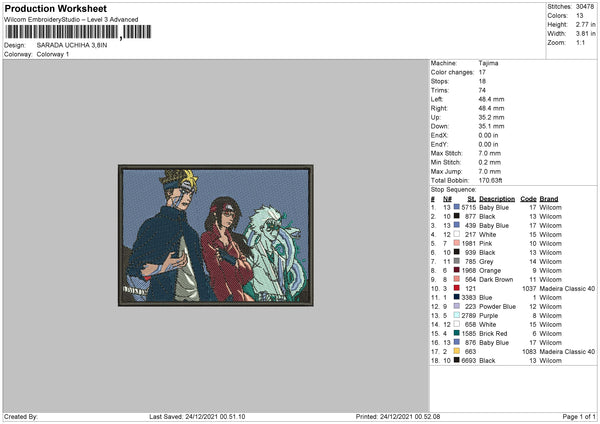Select the yellow swatch in stop row 17
The width and height of the screenshot is (600, 424).
coord(457,351)
